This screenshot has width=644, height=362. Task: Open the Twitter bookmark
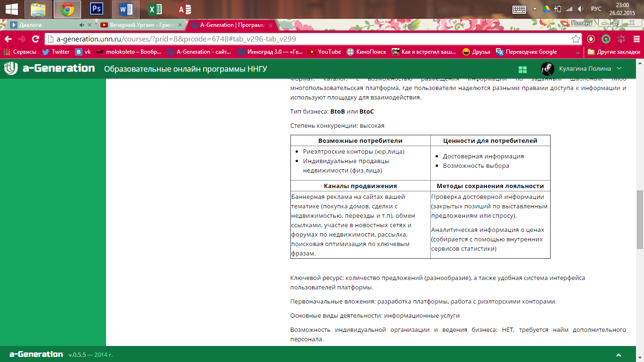[56, 52]
